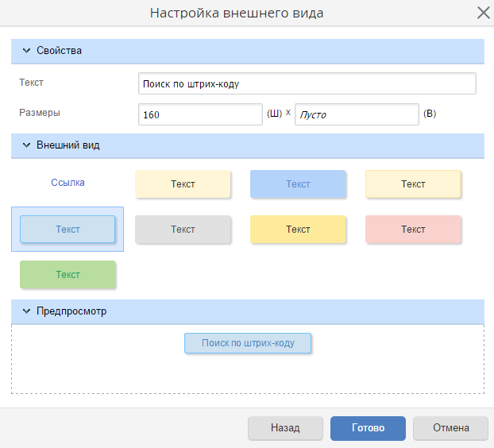The image size is (494, 448).
Task: Choose the pale yellow bordered button style
Action: (x=413, y=183)
